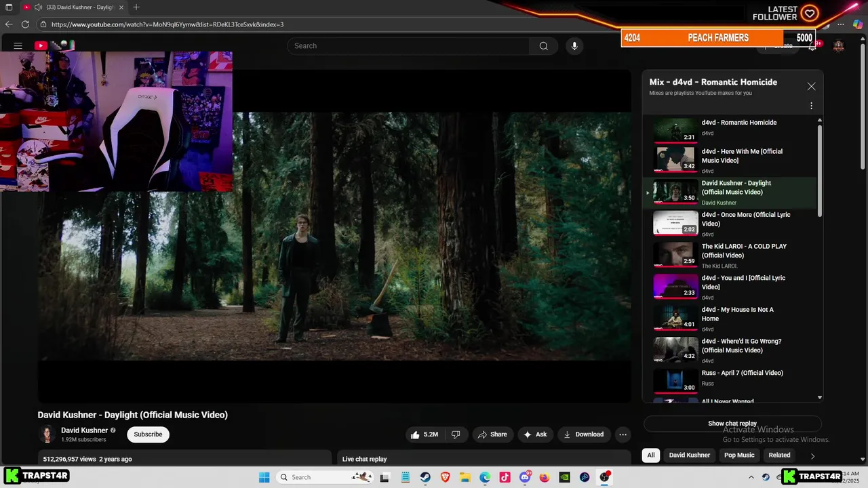
Task: View site information lock icon
Action: click(43, 24)
